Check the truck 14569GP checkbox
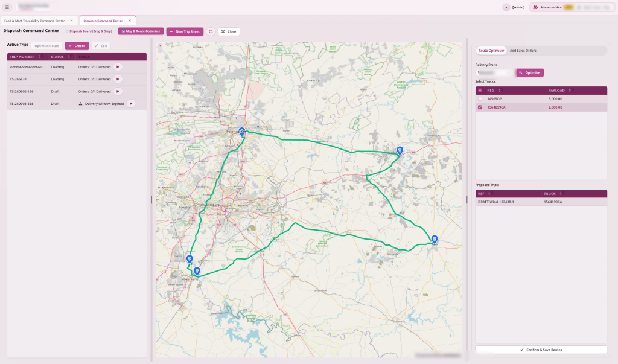 [480, 99]
